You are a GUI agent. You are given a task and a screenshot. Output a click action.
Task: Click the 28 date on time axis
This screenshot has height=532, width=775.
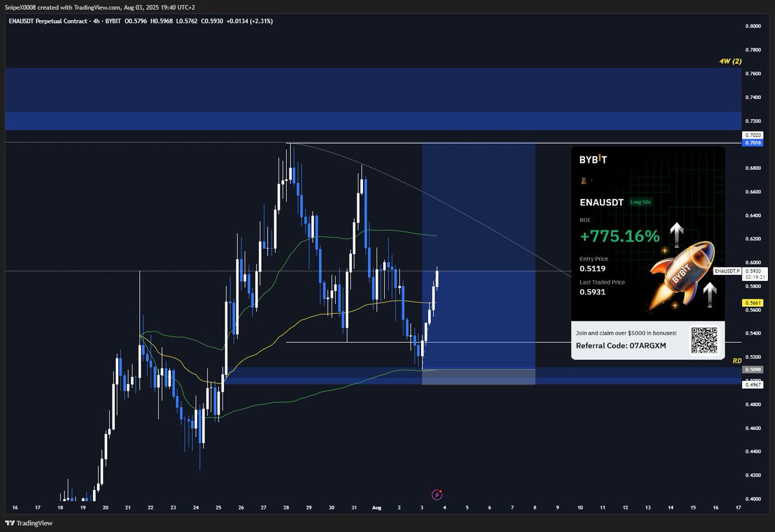coord(286,508)
